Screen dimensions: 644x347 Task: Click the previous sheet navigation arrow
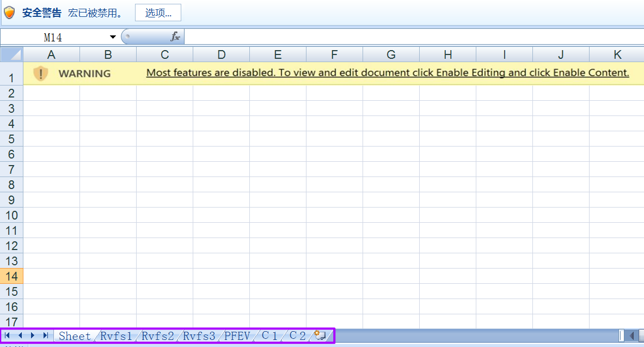[x=20, y=336]
